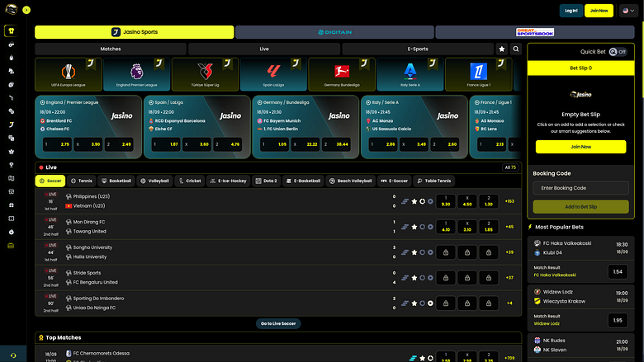This screenshot has height=362, width=644.
Task: Open the yellow briefcase icon in sidebar
Action: coord(11,246)
